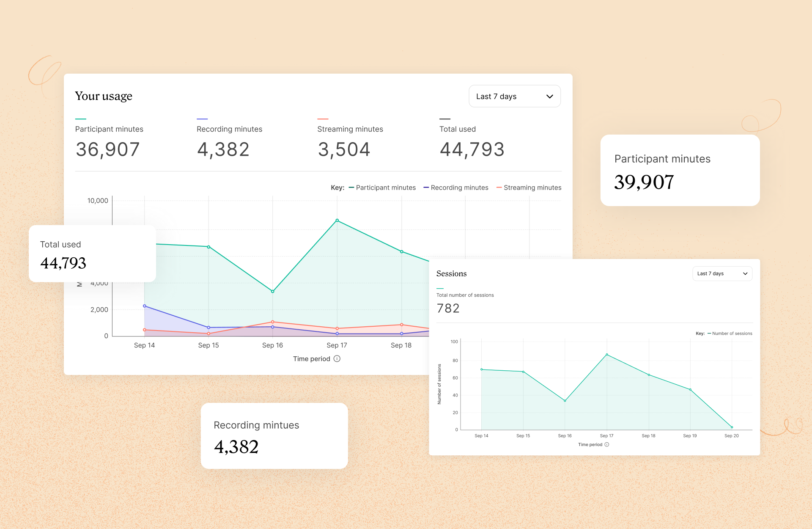Click Sep 16 streaming minutes data point
This screenshot has height=529, width=812.
point(273,322)
